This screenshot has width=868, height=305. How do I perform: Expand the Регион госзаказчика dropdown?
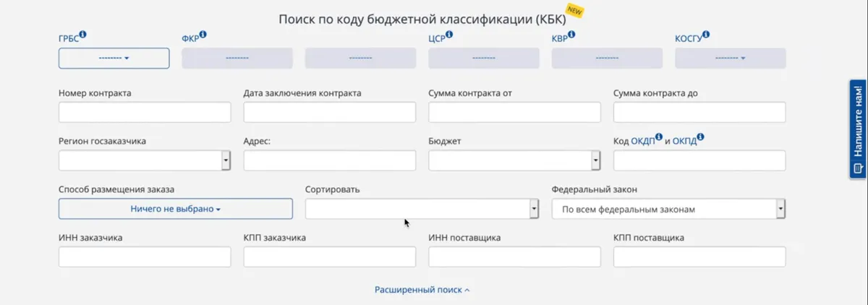[x=225, y=160]
